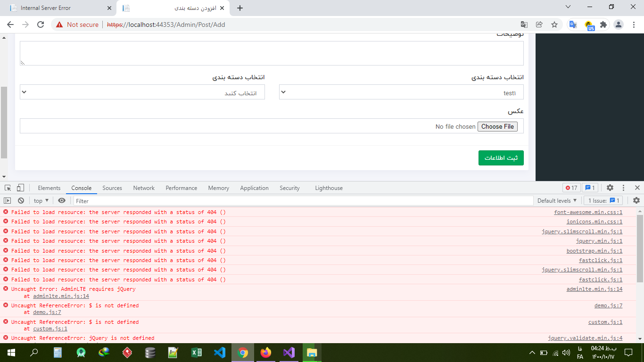
Task: Click the share page icon
Action: (x=539, y=25)
